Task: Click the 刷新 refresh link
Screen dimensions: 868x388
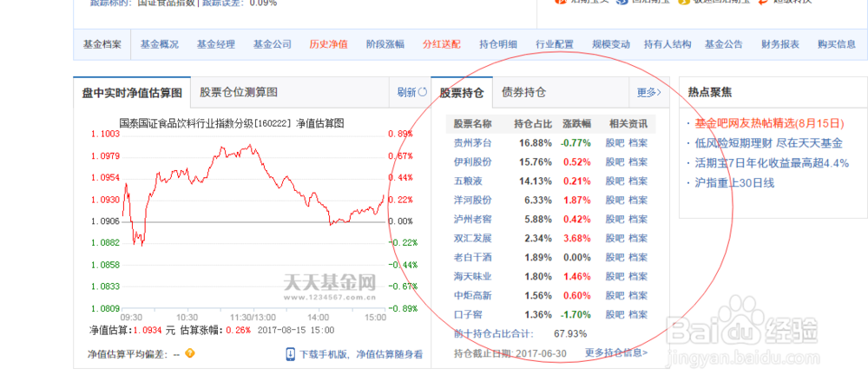Action: tap(406, 92)
